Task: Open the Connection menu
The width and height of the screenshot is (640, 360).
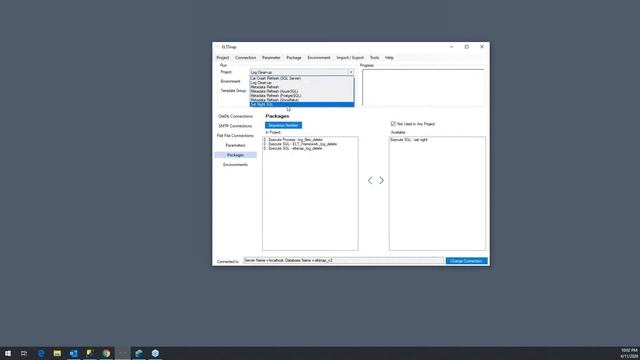Action: tap(245, 58)
